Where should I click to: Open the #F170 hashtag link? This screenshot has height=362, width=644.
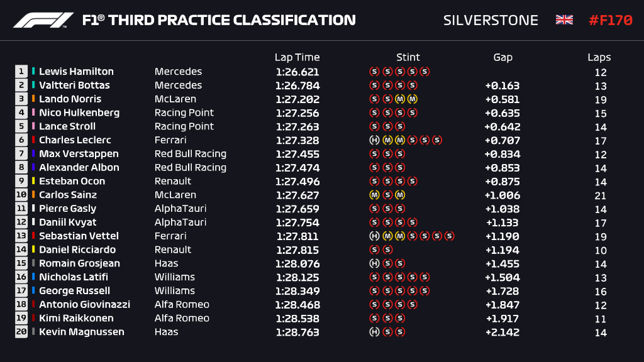click(x=610, y=20)
